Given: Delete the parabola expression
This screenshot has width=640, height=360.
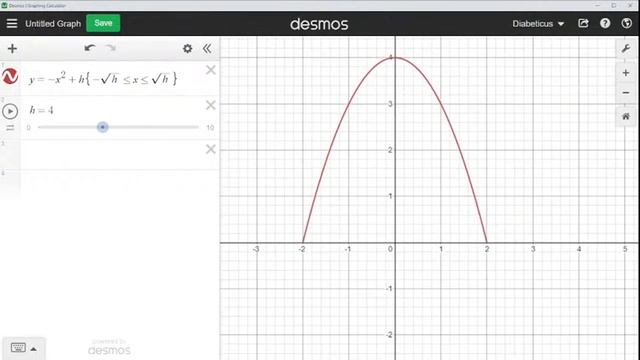Looking at the screenshot, I should (211, 70).
